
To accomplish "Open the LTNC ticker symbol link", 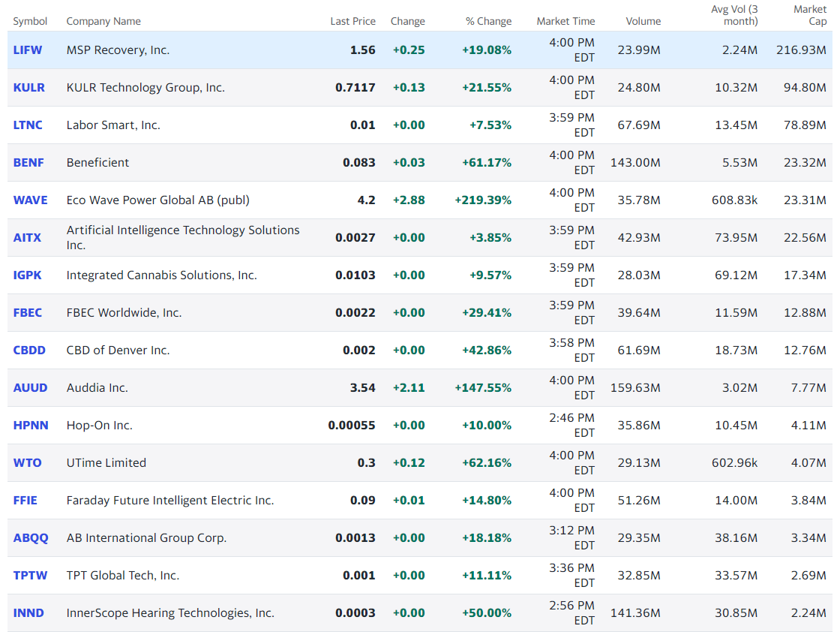I will pyautogui.click(x=28, y=125).
